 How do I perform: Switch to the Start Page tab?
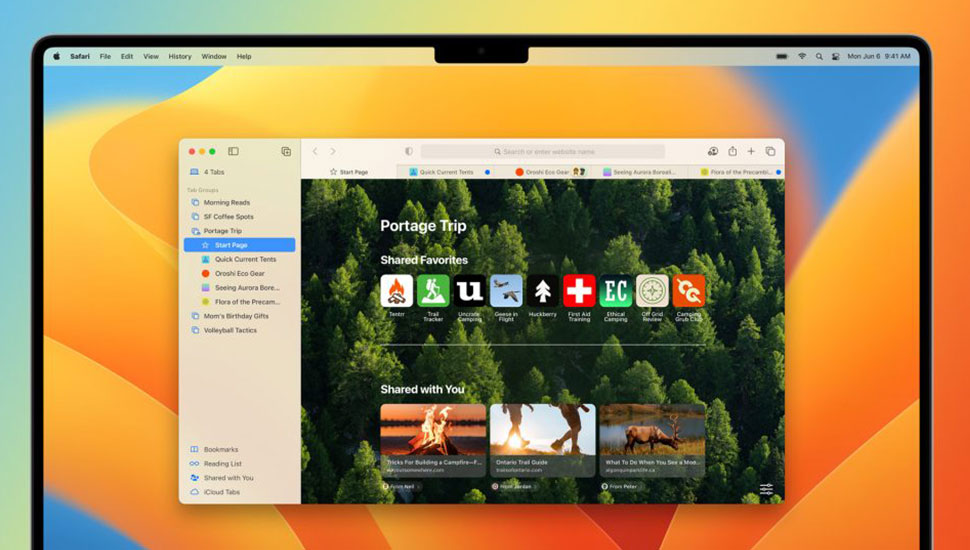point(349,172)
